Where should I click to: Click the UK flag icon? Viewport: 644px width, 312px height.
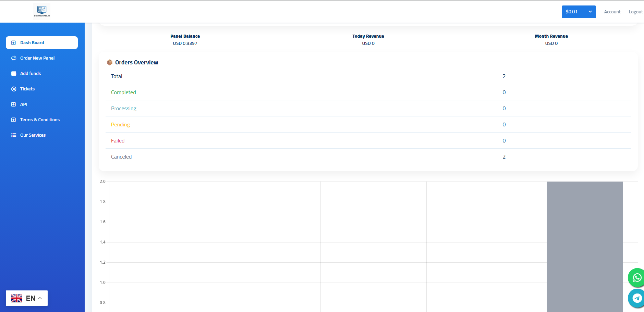[x=16, y=298]
